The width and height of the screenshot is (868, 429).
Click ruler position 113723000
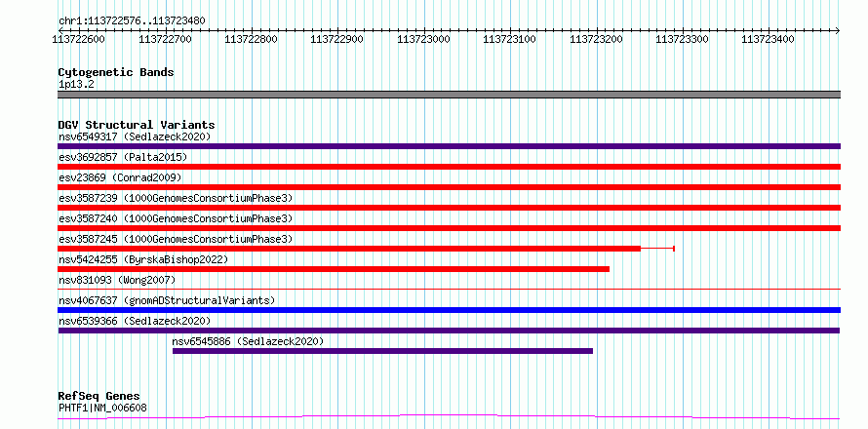tap(423, 39)
